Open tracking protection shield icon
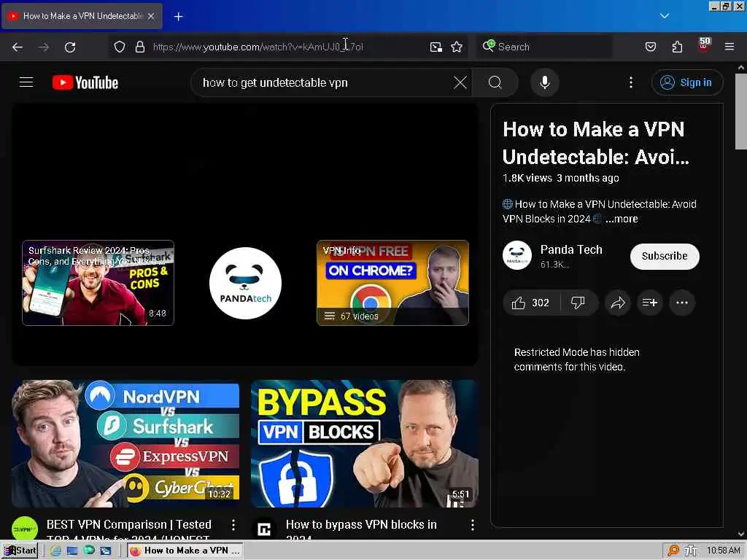 tap(119, 47)
